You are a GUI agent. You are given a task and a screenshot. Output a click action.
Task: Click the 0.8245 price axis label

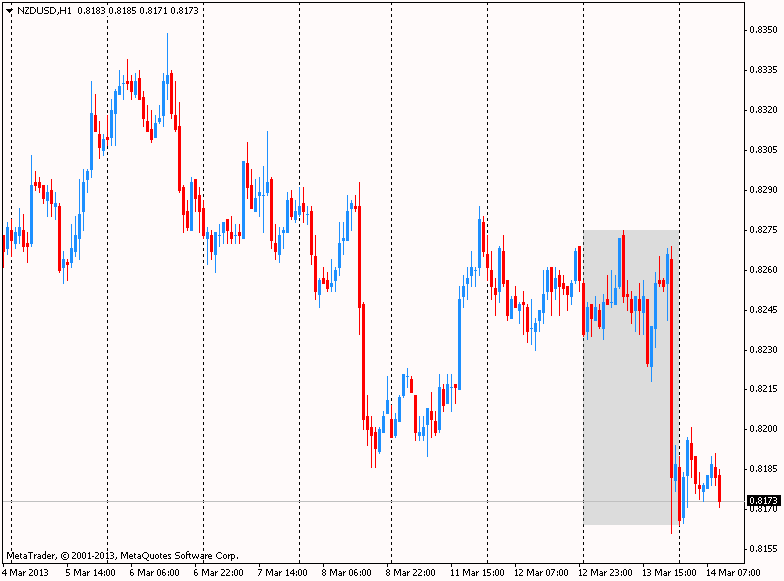pyautogui.click(x=763, y=310)
